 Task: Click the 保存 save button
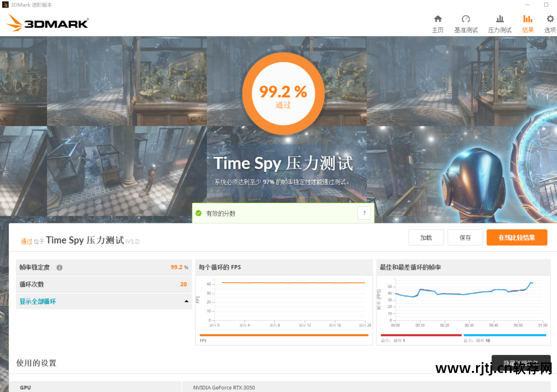click(465, 237)
